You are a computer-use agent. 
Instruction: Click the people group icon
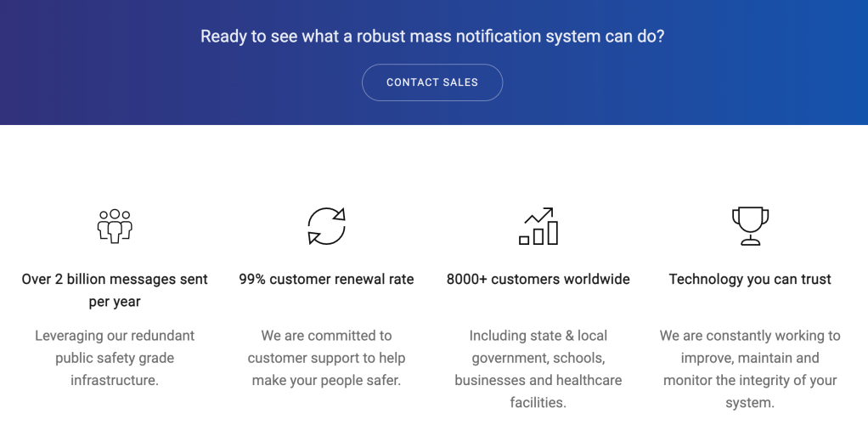pos(115,226)
